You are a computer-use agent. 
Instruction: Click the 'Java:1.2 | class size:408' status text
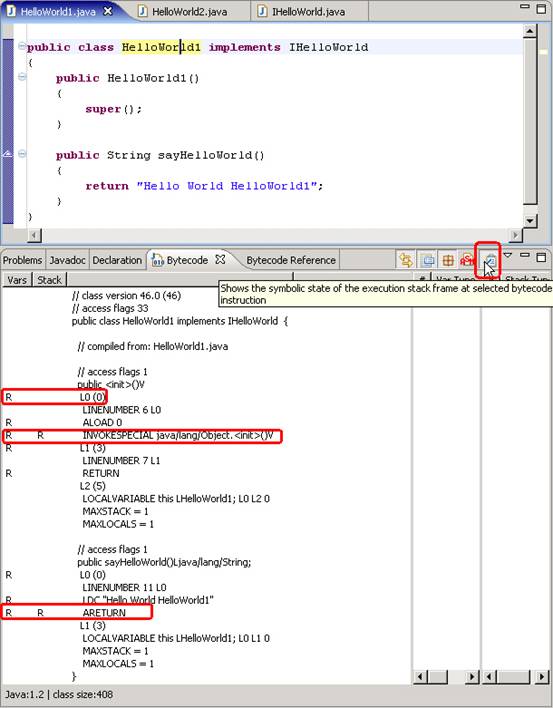59,694
